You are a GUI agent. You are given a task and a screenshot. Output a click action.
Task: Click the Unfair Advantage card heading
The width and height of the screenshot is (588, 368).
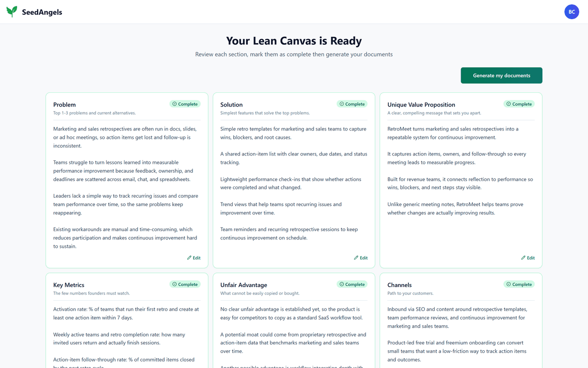[244, 285]
